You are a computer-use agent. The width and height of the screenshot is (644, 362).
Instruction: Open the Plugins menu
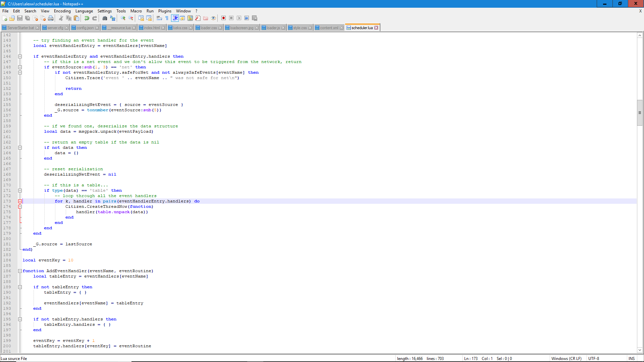(165, 11)
